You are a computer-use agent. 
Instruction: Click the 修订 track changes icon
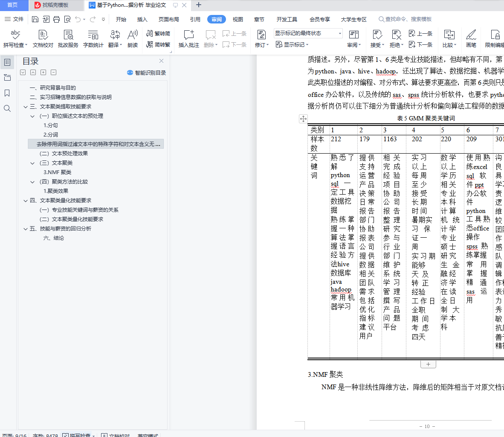[261, 35]
